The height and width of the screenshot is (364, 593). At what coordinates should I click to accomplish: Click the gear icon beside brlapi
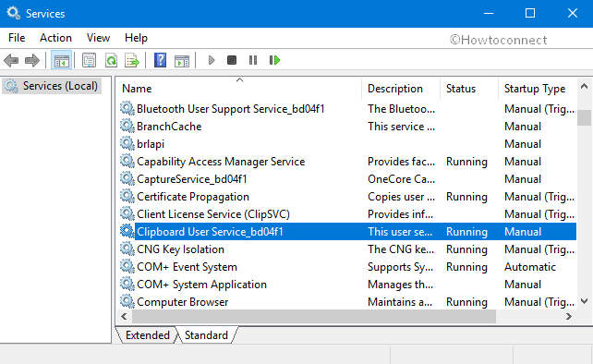click(127, 144)
